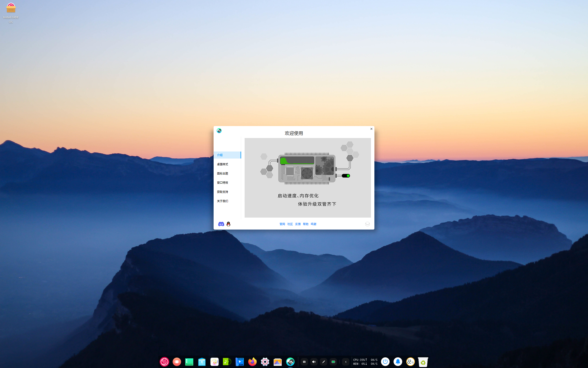
Task: Open the volume control tray icon
Action: [x=314, y=362]
